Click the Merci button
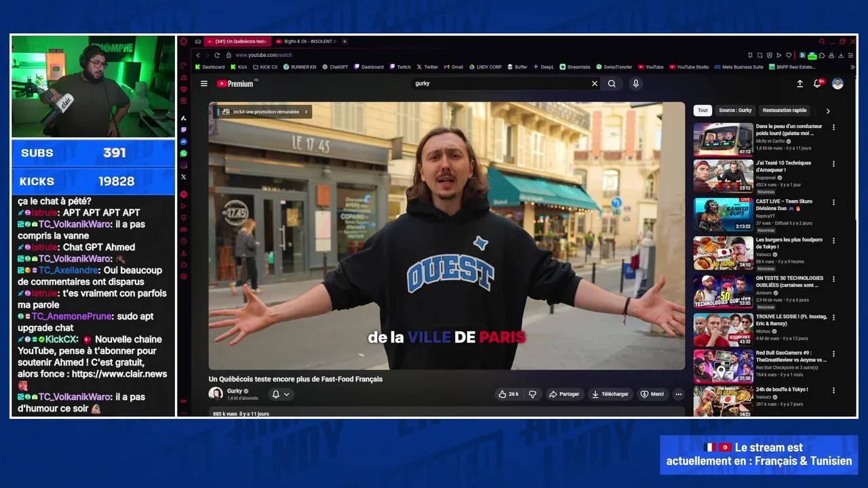The width and height of the screenshot is (868, 488). point(652,394)
